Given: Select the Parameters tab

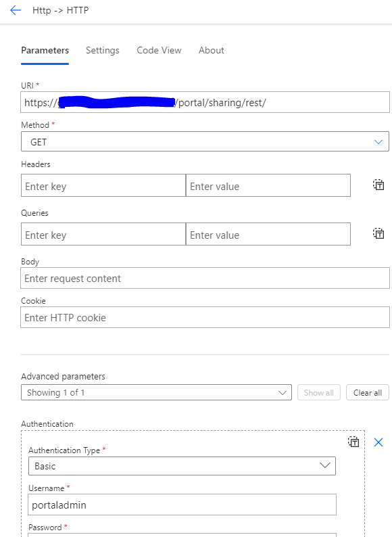Looking at the screenshot, I should 45,50.
